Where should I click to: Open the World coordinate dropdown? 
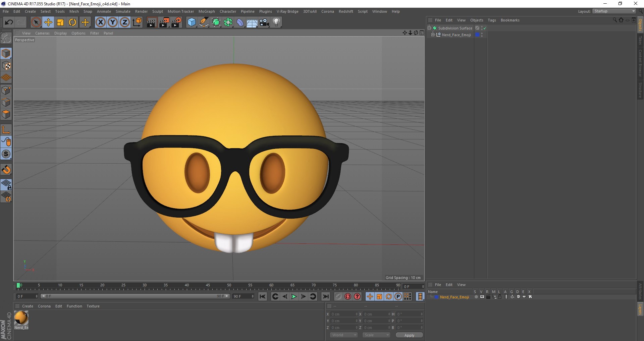pos(344,335)
